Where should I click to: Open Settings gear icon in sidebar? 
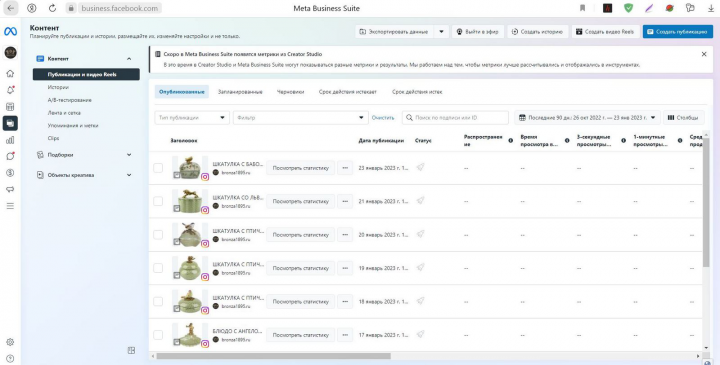point(10,342)
